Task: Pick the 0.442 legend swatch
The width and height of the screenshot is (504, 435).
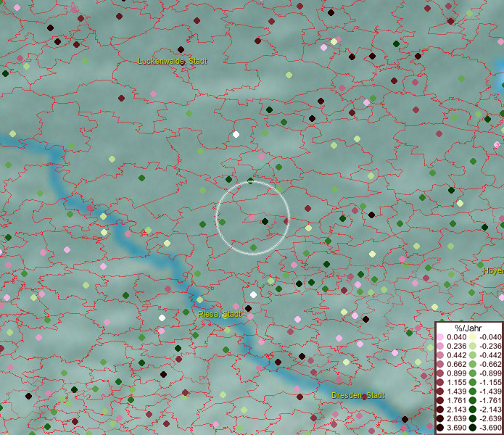Action: [x=440, y=355]
